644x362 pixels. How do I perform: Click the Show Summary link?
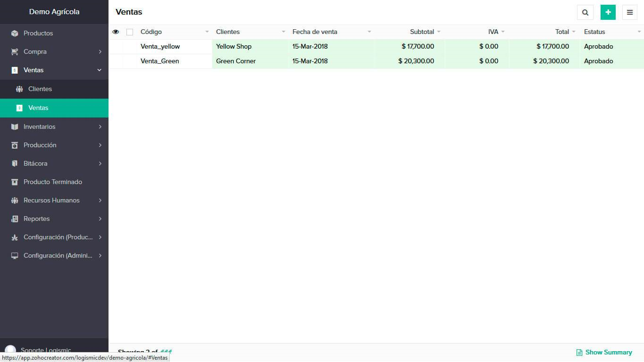[x=604, y=352]
